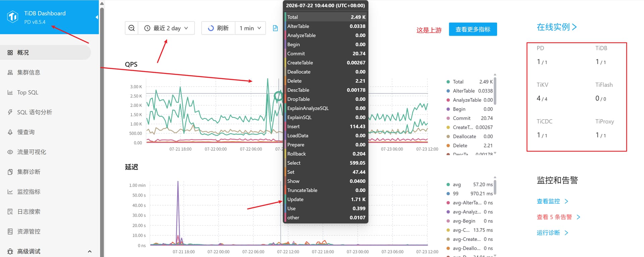The image size is (644, 257).
Task: Collapse the sidebar with the arrow beside TiDB Dashboard
Action: pos(97,17)
